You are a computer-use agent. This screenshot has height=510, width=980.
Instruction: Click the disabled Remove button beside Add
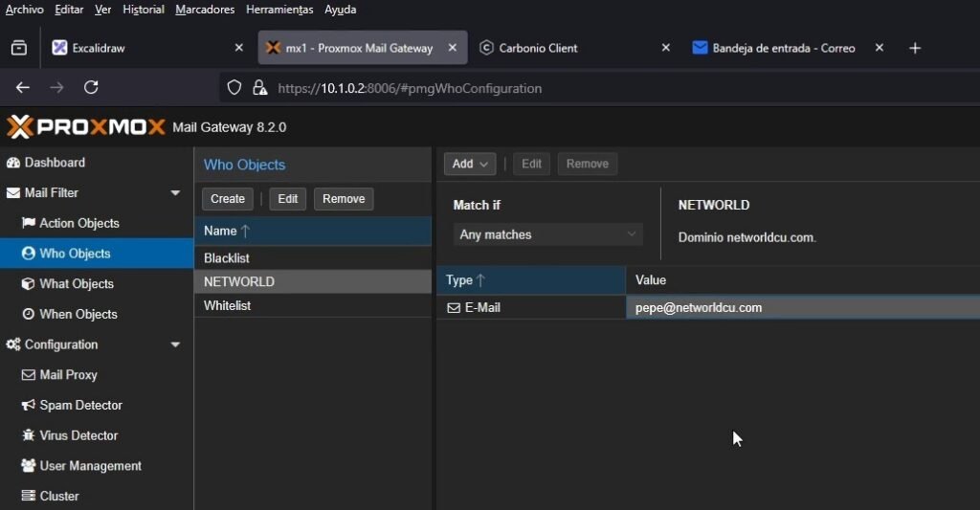[587, 164]
